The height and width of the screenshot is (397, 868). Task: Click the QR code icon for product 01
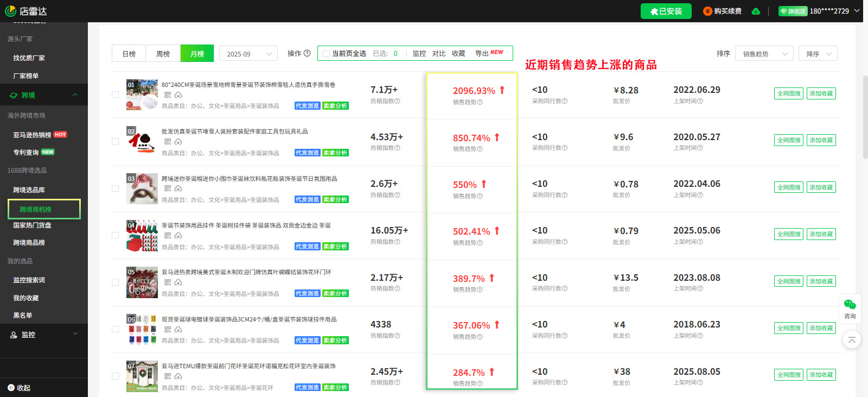pyautogui.click(x=168, y=95)
